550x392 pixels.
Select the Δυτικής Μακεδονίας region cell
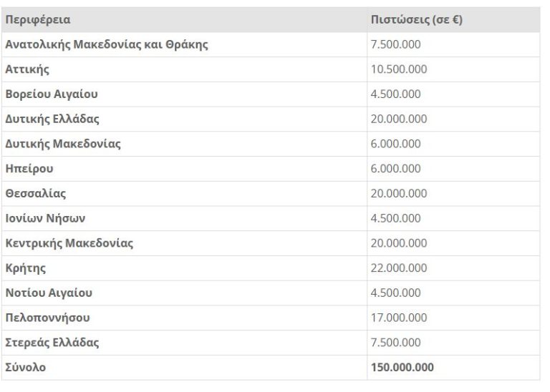63,144
